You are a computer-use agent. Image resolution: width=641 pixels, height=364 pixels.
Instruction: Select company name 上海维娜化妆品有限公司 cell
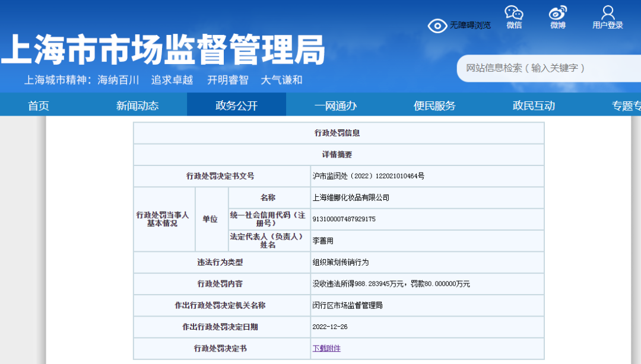351,198
